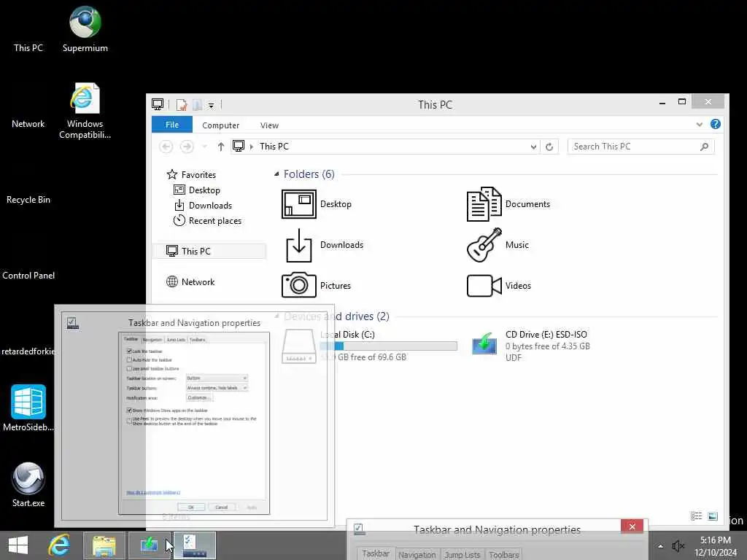Select Recent places under Favorites
This screenshot has width=747, height=560.
click(208, 220)
